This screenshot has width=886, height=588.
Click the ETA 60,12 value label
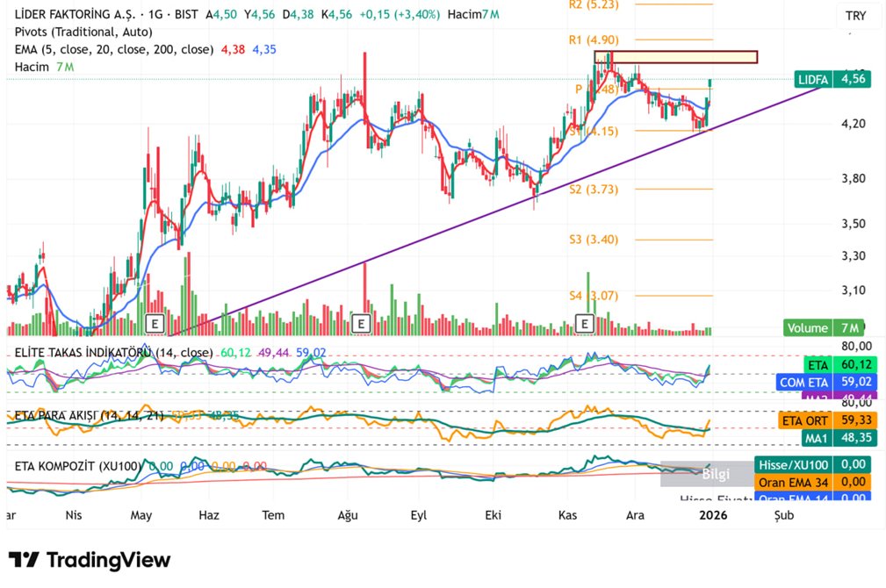[x=839, y=365]
